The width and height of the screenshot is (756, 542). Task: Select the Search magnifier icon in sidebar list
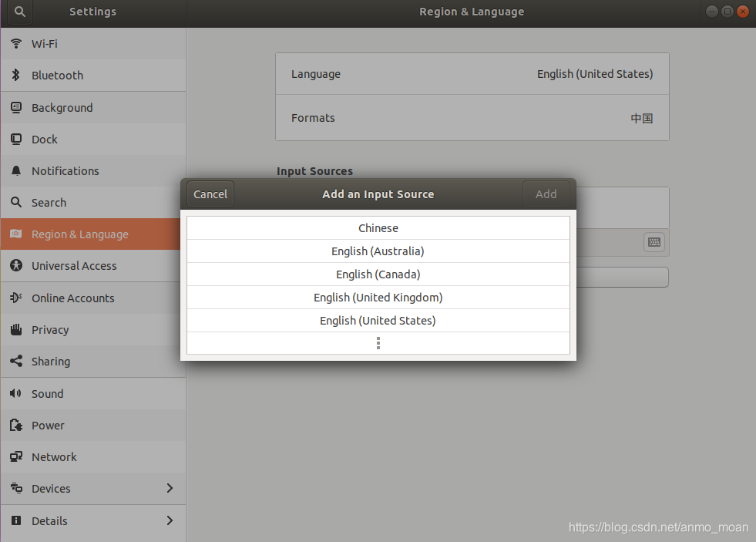pos(16,203)
